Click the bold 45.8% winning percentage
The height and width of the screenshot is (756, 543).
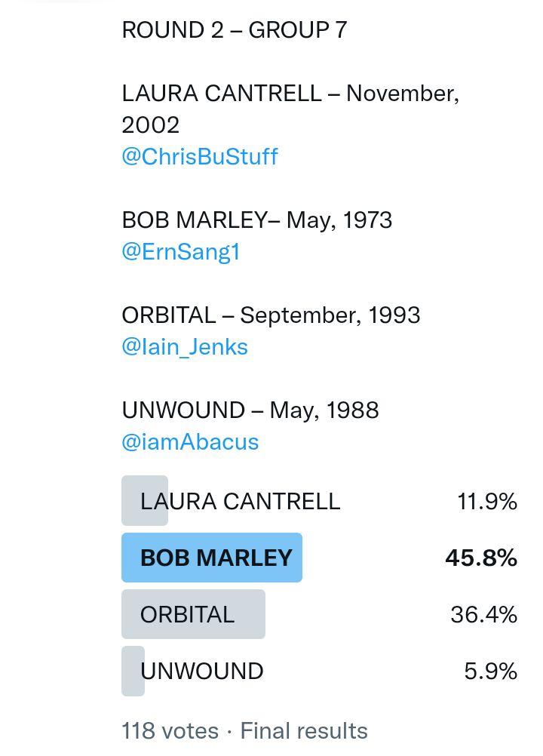pyautogui.click(x=481, y=558)
